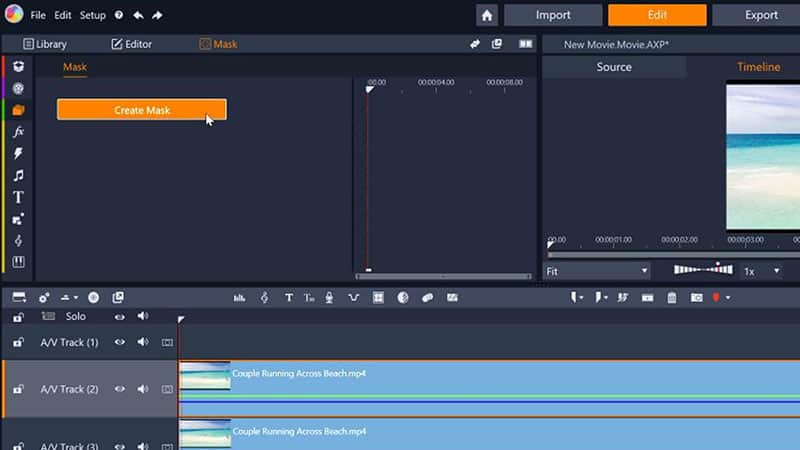Mute the A/V Track (2) audio

(x=143, y=389)
